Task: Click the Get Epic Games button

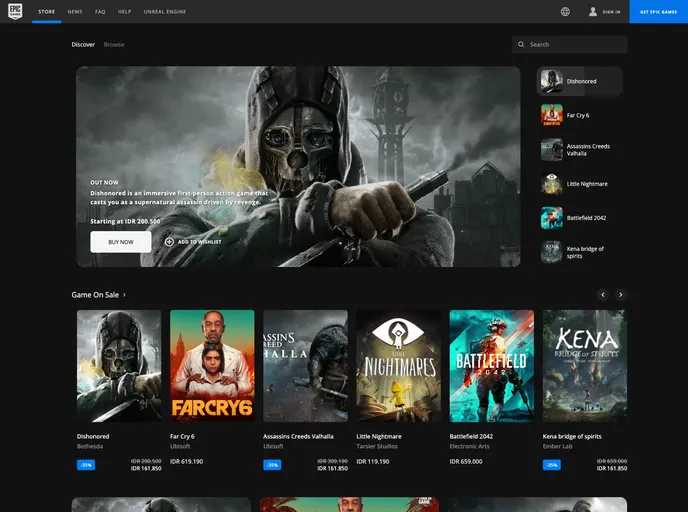Action: coord(659,11)
